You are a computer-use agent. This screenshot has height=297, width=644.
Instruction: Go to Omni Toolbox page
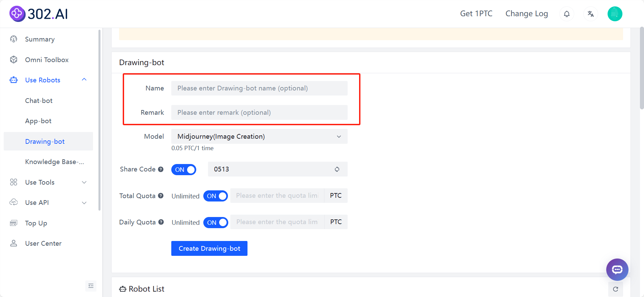[47, 60]
